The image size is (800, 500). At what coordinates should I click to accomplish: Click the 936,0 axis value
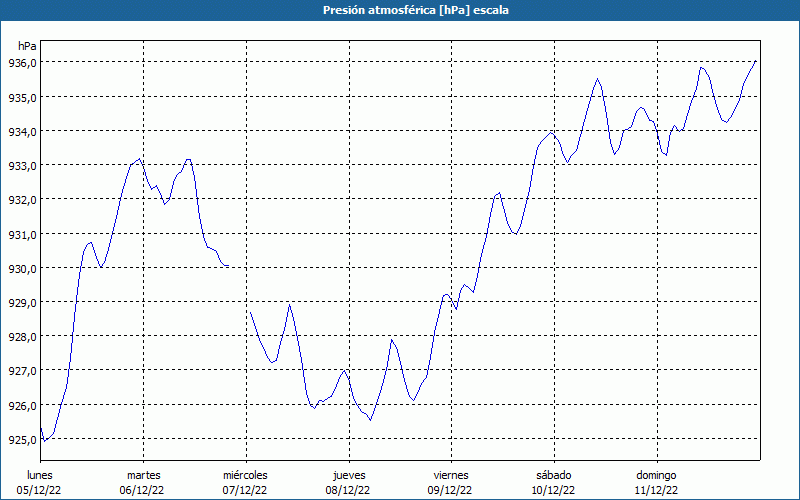click(x=22, y=63)
